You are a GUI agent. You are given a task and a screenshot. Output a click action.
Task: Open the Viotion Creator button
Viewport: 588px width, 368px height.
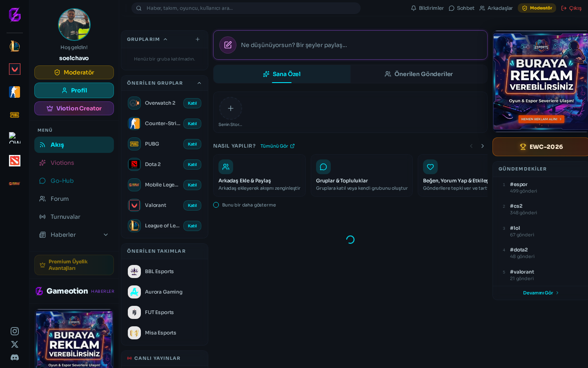74,108
